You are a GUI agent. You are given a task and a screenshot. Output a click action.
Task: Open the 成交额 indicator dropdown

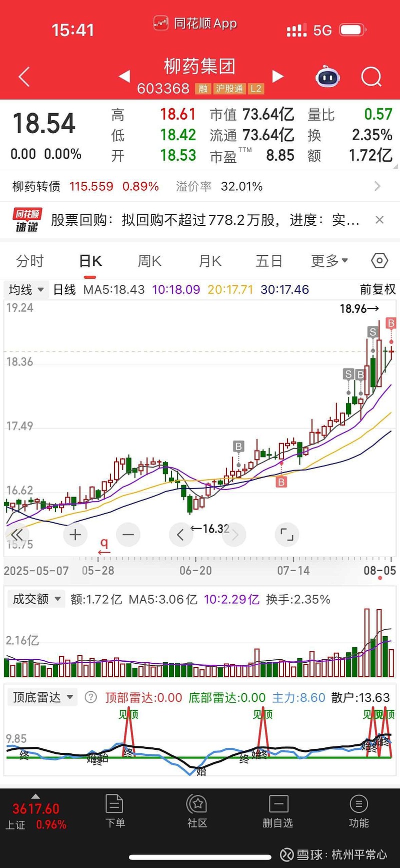tap(36, 599)
